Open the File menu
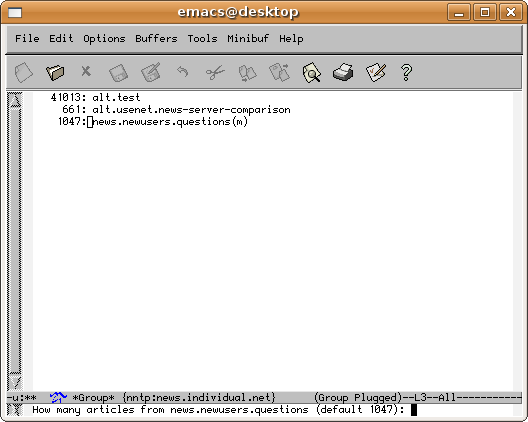 pyautogui.click(x=27, y=38)
